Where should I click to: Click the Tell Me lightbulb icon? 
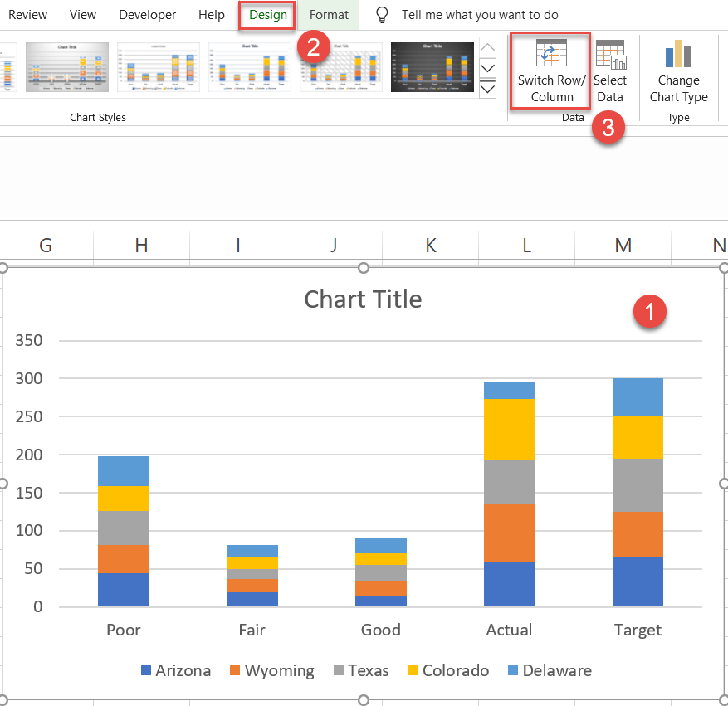(381, 14)
